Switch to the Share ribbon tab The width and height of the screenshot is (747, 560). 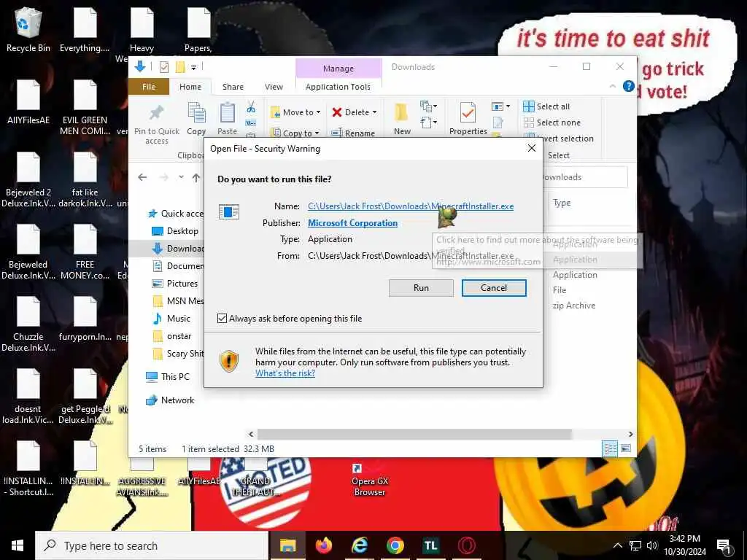pos(233,87)
